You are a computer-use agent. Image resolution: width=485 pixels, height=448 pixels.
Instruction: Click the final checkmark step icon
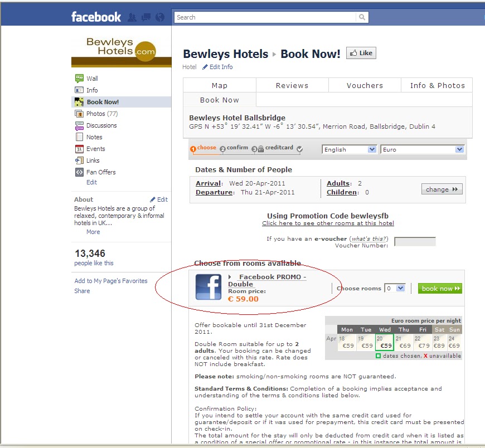click(299, 149)
